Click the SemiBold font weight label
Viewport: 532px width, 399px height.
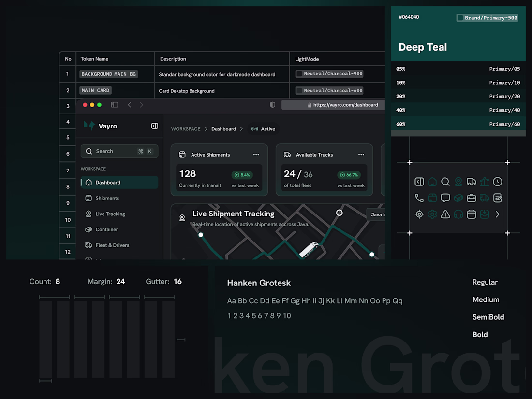pyautogui.click(x=488, y=317)
